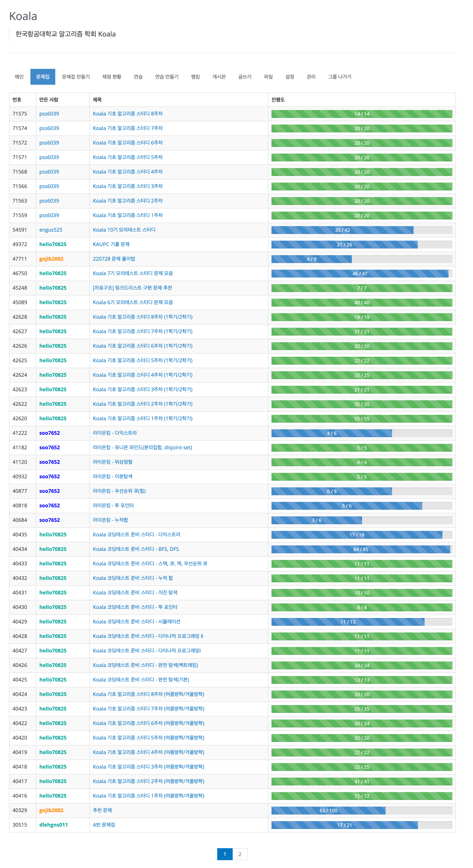Screen dimensions: 473x868
Task: Open 라이온킹 - 우선순위 큐(힙) workbook
Action: click(119, 491)
